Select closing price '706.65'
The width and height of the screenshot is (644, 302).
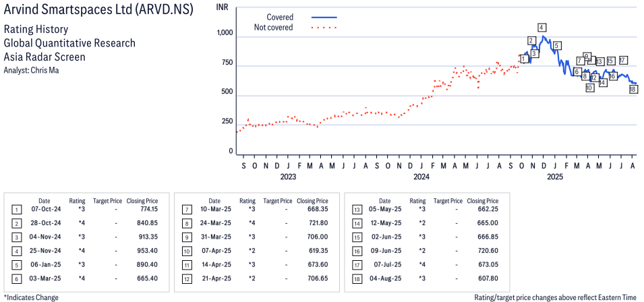(319, 278)
